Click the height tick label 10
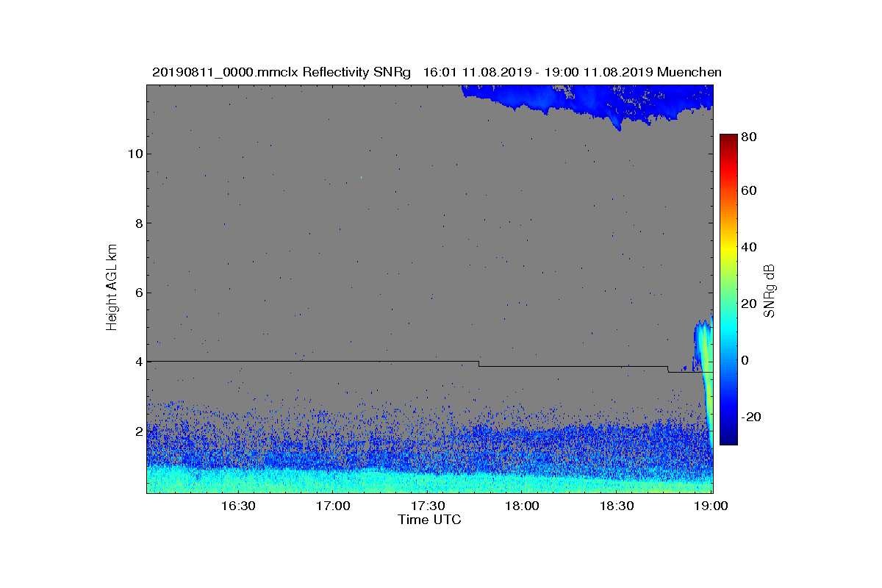Image resolution: width=882 pixels, height=588 pixels. pyautogui.click(x=135, y=154)
